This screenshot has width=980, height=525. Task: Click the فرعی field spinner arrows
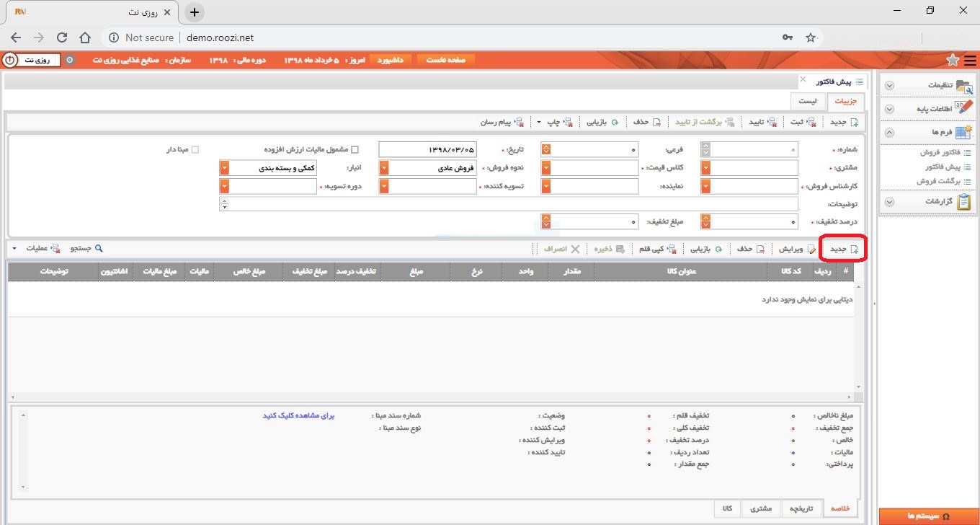[546, 149]
